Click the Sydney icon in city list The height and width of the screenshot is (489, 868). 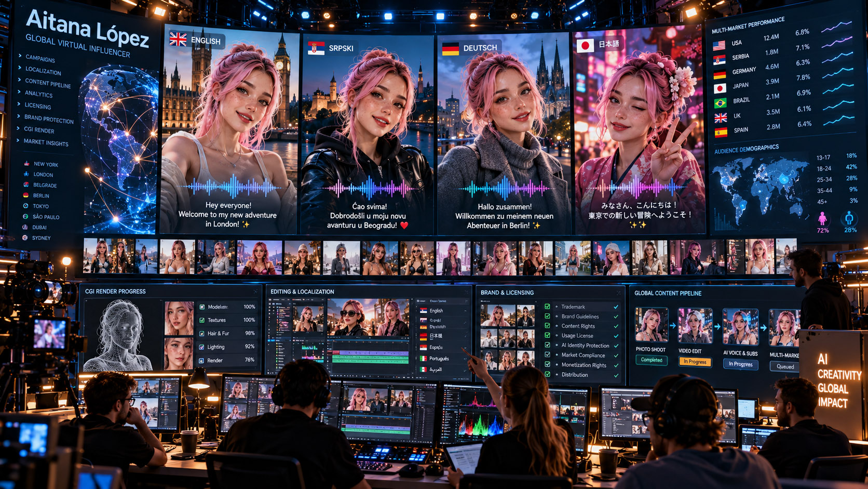pos(25,237)
